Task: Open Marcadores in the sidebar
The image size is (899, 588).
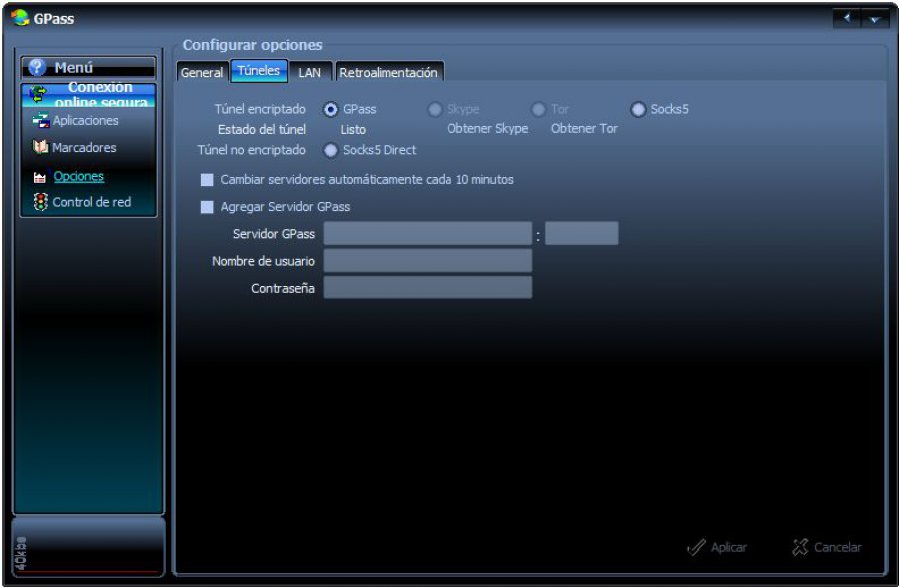Action: [x=84, y=148]
